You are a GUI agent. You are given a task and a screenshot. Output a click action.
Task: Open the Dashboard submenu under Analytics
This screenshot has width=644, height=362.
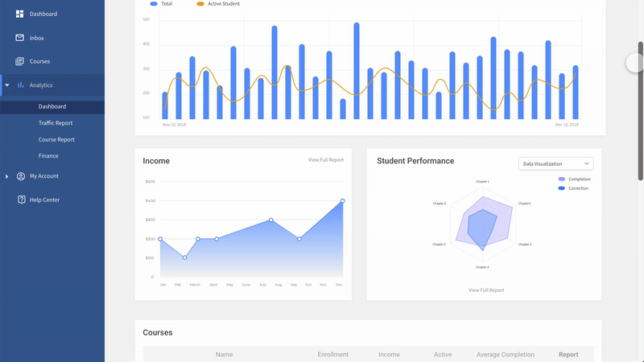(x=52, y=107)
